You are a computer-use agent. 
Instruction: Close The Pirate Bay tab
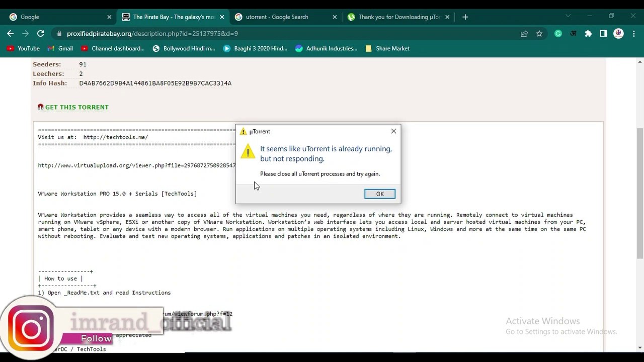pos(222,17)
